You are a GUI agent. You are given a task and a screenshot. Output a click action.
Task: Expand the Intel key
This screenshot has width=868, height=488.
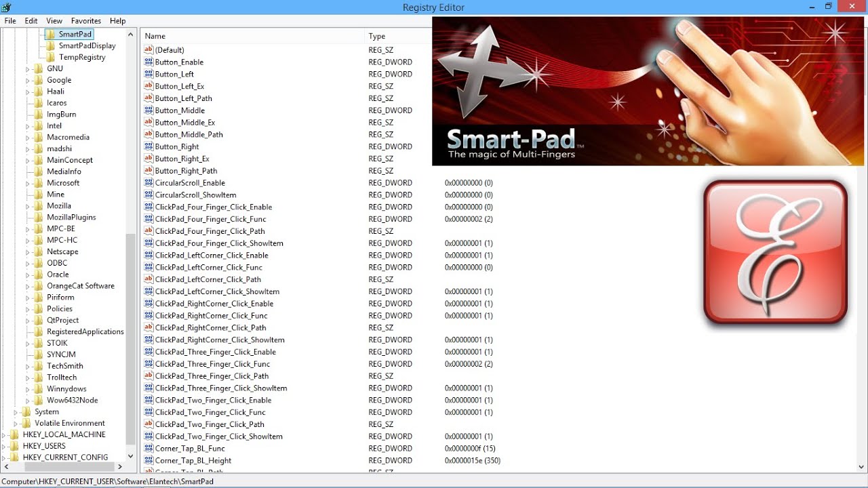(x=28, y=126)
